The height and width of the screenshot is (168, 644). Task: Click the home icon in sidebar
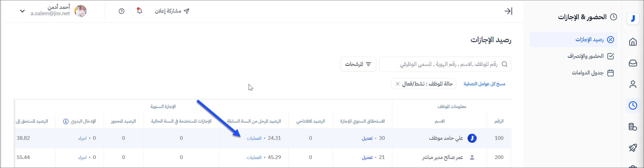click(633, 42)
